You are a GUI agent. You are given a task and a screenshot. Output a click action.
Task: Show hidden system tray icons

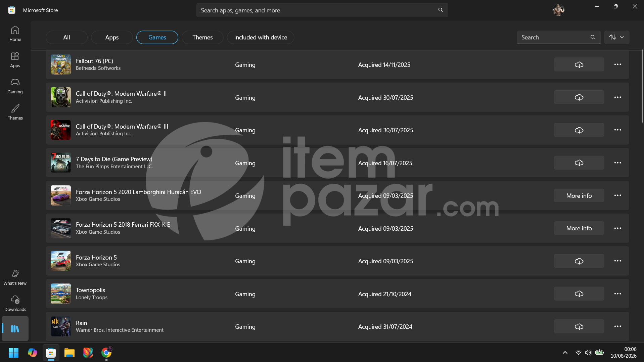[565, 353]
